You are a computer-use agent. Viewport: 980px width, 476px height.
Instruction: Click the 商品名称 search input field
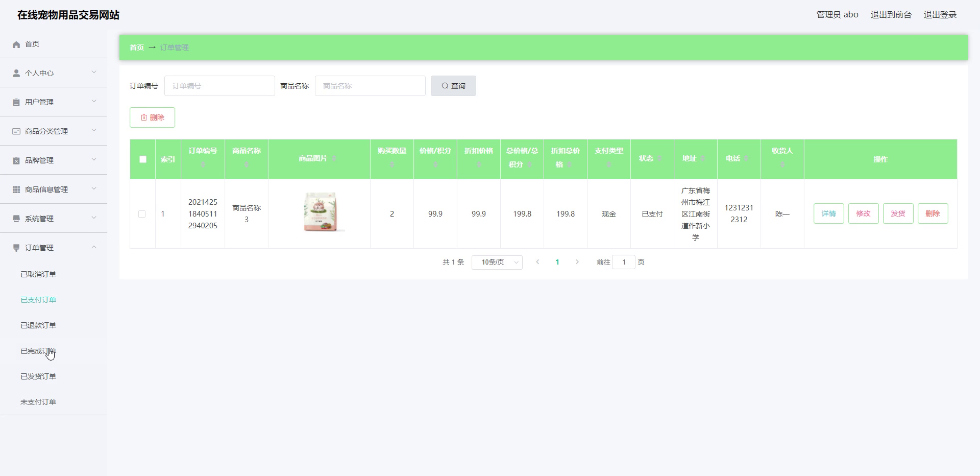click(370, 86)
